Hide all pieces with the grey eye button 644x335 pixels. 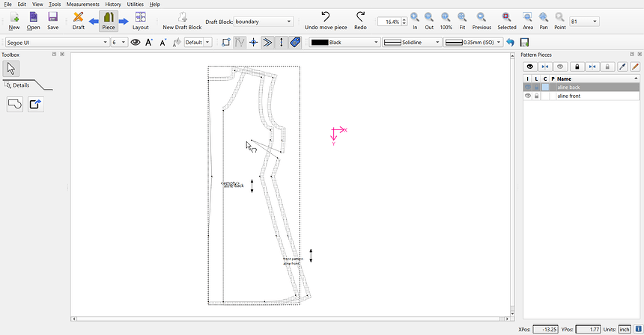560,67
